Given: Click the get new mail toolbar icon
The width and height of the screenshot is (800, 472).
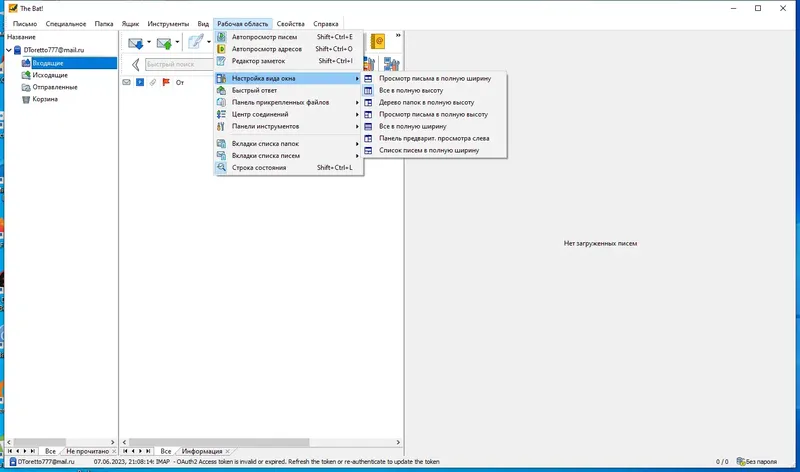Looking at the screenshot, I should click(x=136, y=43).
